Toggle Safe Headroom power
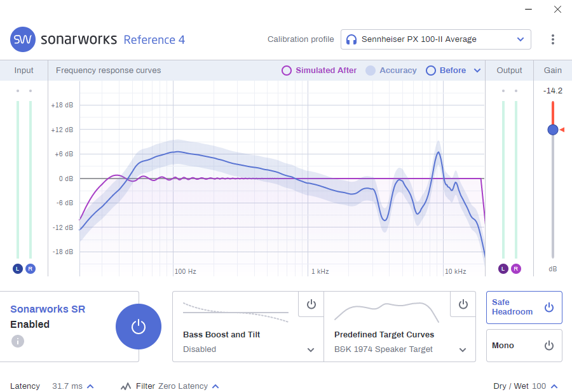The width and height of the screenshot is (572, 392). pyautogui.click(x=549, y=308)
